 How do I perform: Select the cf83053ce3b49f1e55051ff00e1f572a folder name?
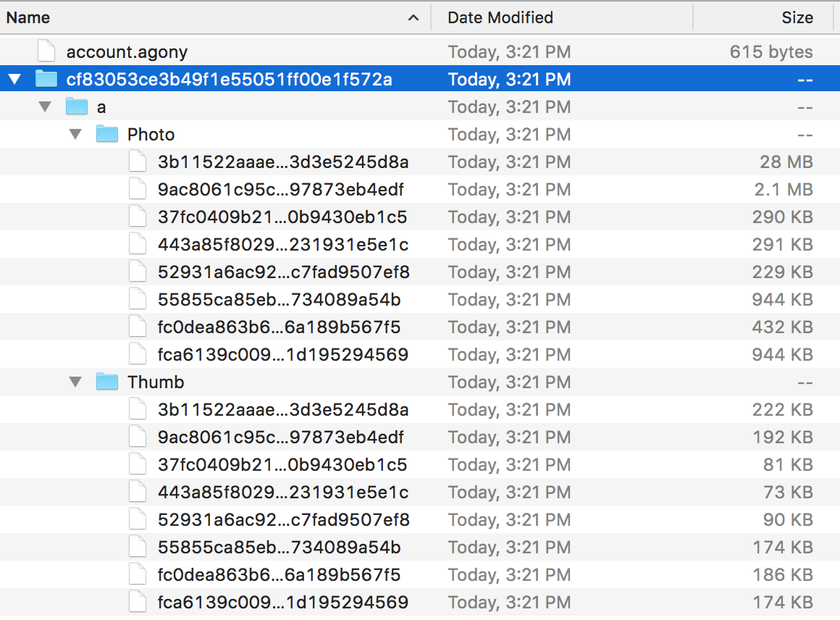[x=230, y=79]
